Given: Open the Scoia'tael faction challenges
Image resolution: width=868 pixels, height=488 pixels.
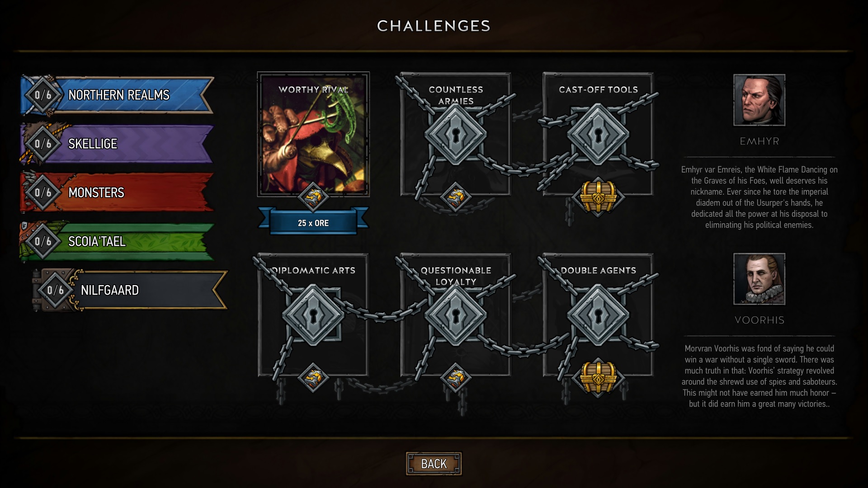Looking at the screenshot, I should point(117,241).
